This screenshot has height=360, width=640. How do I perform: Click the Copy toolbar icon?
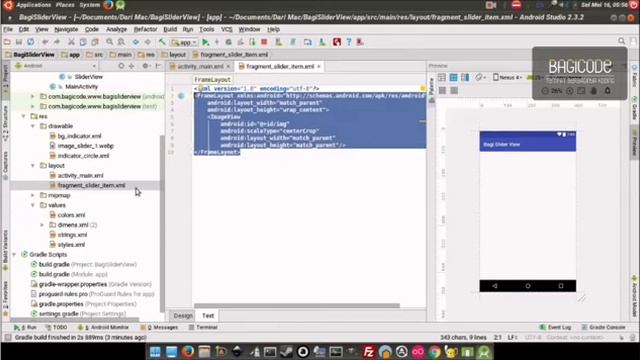[83, 42]
